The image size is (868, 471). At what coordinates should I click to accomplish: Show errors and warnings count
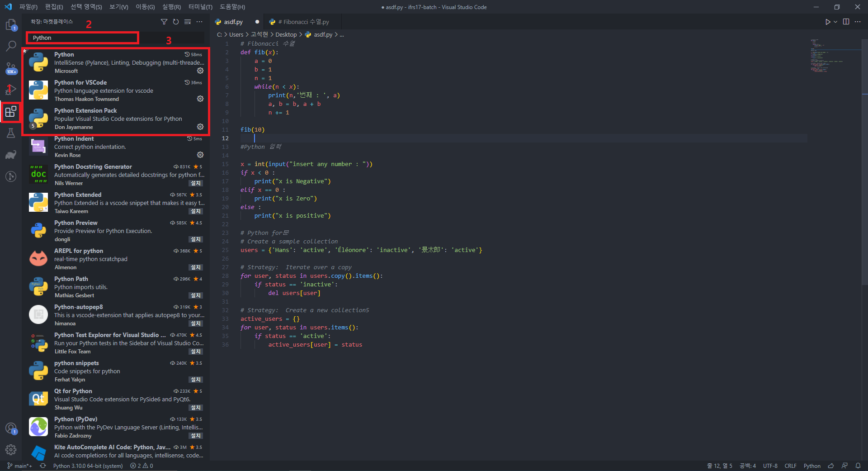(x=142, y=466)
